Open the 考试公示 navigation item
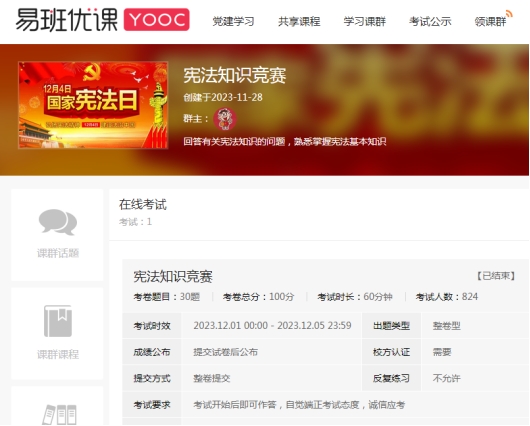 tap(430, 22)
